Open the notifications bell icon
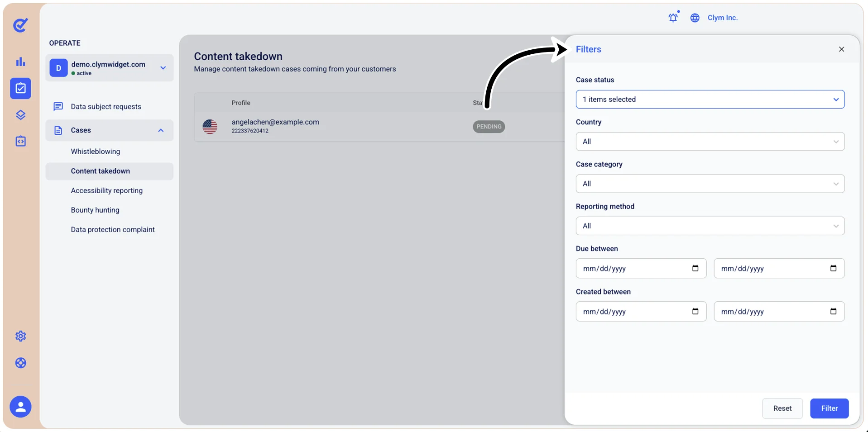 pyautogui.click(x=673, y=17)
